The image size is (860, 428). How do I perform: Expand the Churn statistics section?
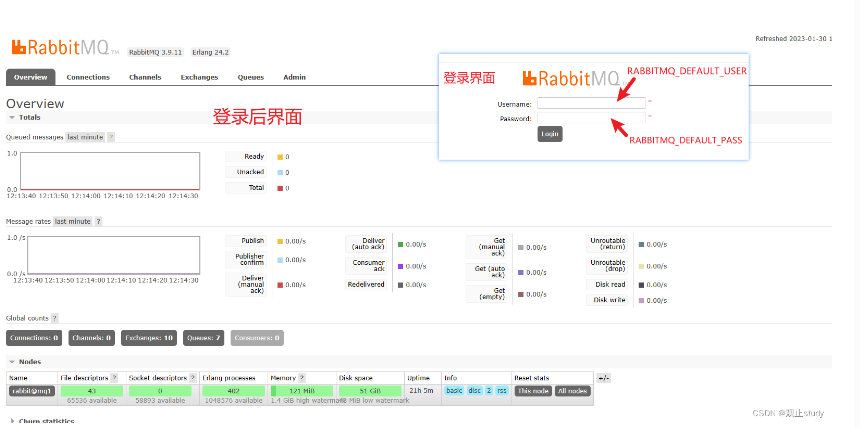(42, 421)
